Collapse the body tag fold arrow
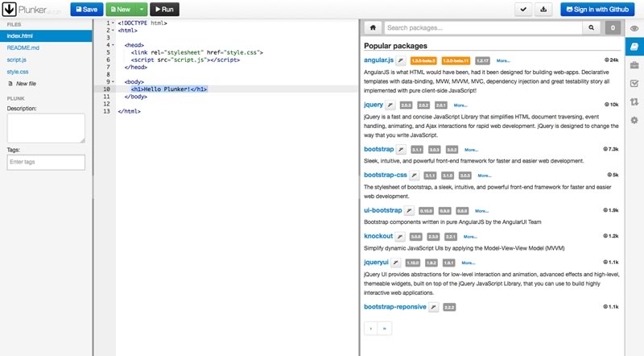This screenshot has height=356, width=644. pos(114,81)
